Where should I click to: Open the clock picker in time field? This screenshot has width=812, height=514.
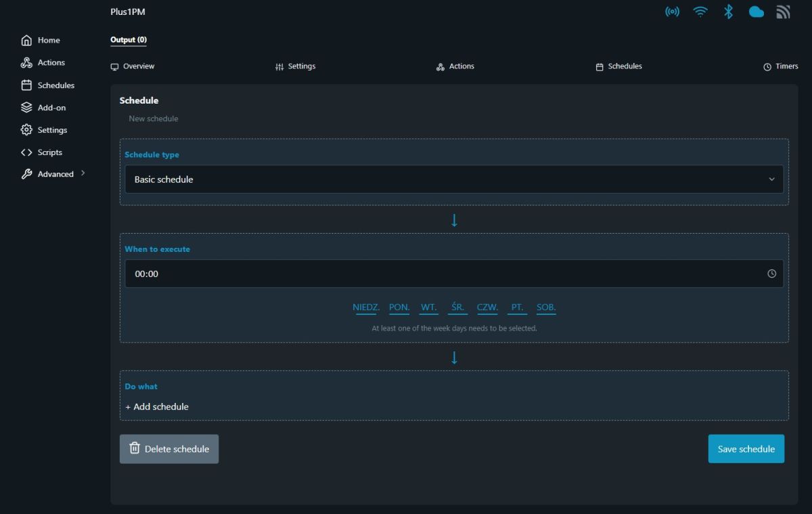point(771,274)
